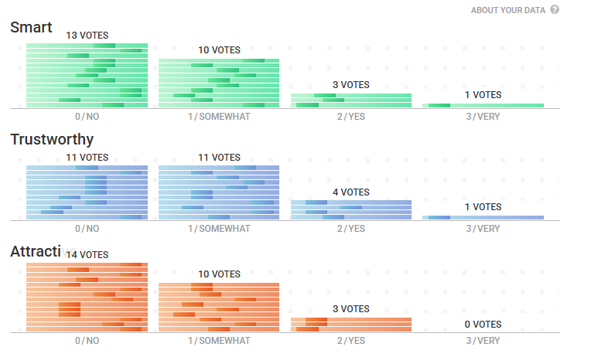Select the blue Trustworthy 1/SOMEWHAT bar
The width and height of the screenshot is (598, 364).
(x=219, y=192)
